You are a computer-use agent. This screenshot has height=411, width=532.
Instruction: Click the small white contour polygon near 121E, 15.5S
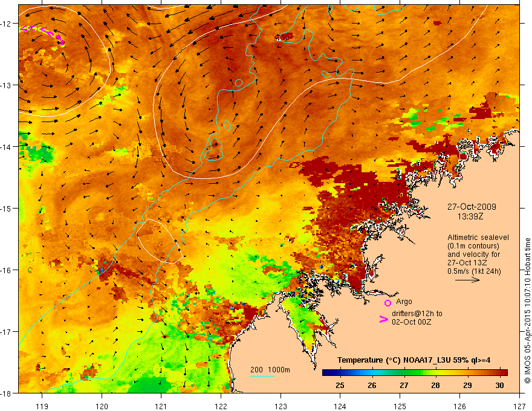[x=160, y=241]
